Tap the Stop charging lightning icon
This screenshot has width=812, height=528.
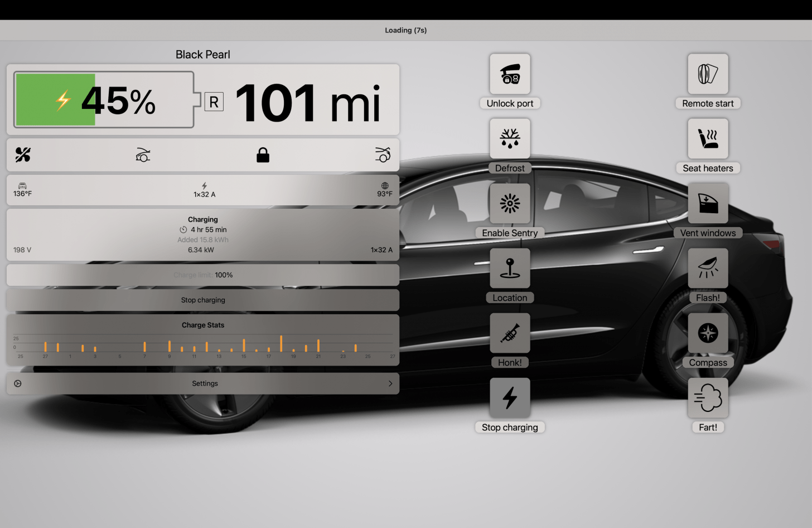coord(510,398)
